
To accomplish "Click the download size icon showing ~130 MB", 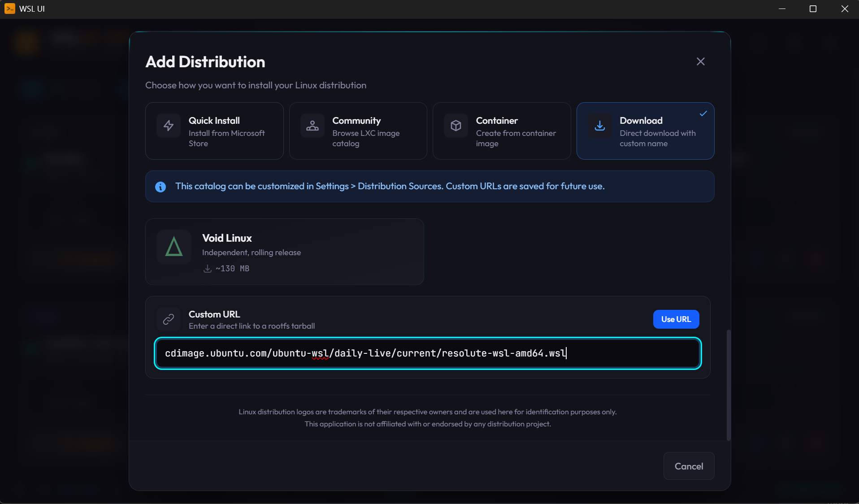I will (207, 269).
